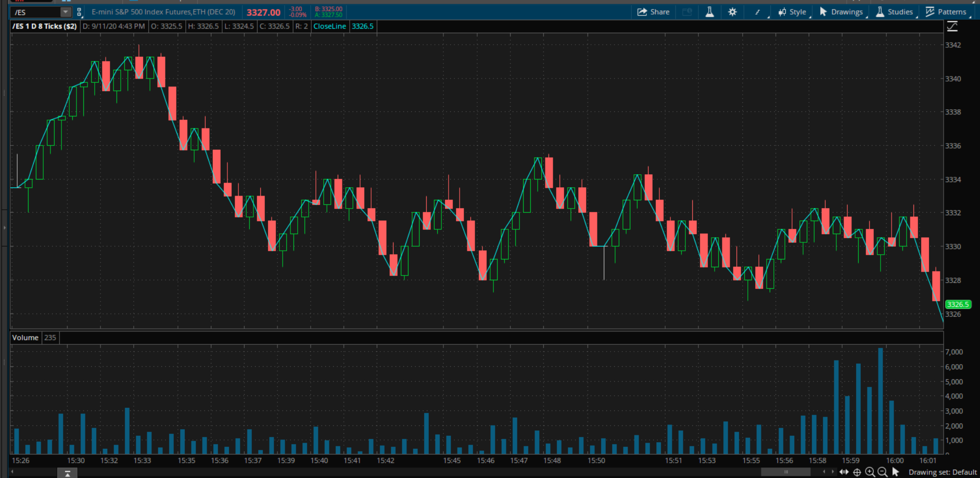This screenshot has height=478, width=980.
Task: Open the time frame step-line menu
Action: pyautogui.click(x=758, y=12)
